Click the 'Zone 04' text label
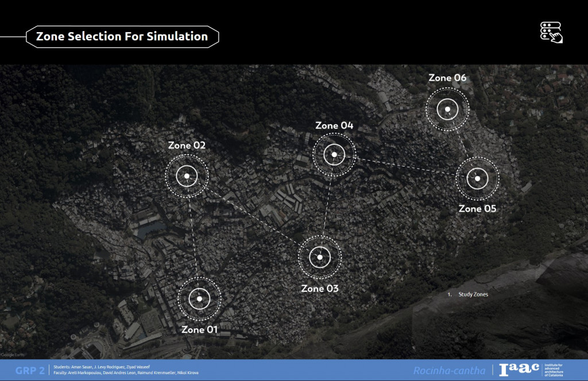 (x=334, y=125)
